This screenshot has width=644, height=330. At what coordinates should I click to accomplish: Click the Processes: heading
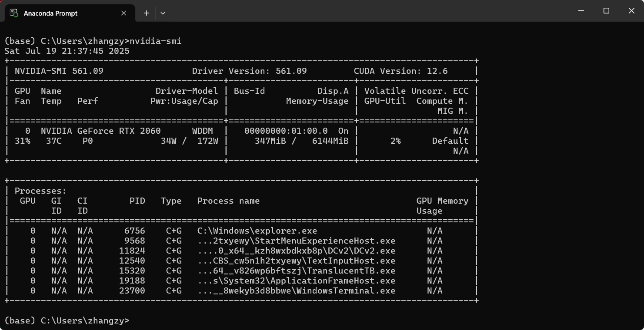tap(41, 191)
